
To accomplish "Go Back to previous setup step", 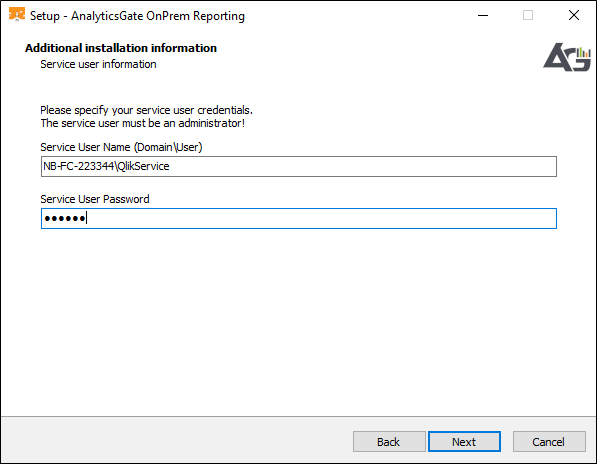I will [x=389, y=442].
